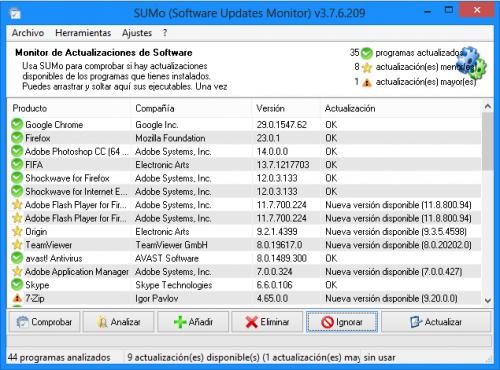Image resolution: width=500 pixels, height=370 pixels.
Task: Click the green check icon beside FIFA
Action: pyautogui.click(x=17, y=164)
